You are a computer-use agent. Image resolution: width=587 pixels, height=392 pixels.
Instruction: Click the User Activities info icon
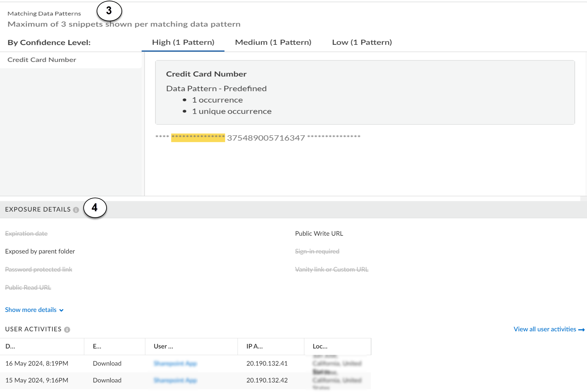[67, 329]
